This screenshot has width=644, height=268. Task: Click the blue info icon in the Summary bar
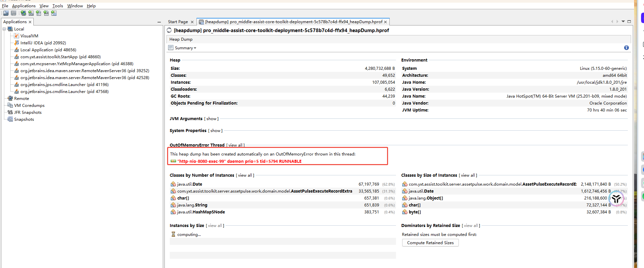pos(626,48)
